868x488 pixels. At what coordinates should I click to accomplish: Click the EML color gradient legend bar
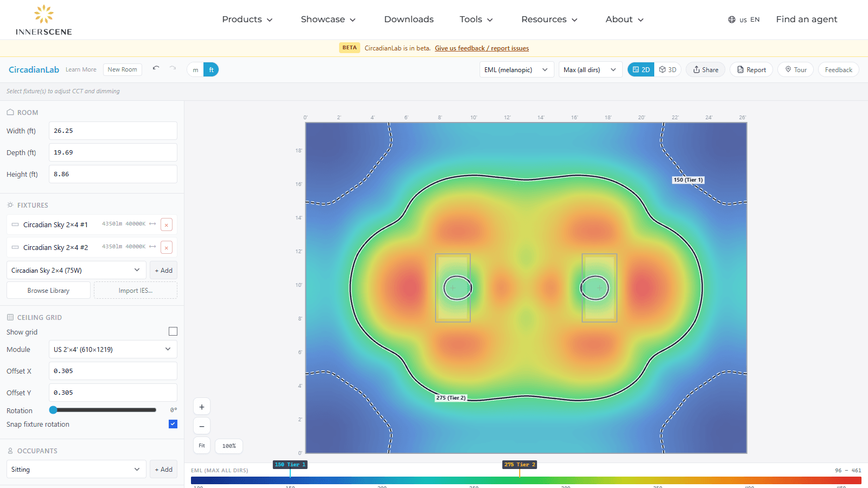pyautogui.click(x=526, y=480)
